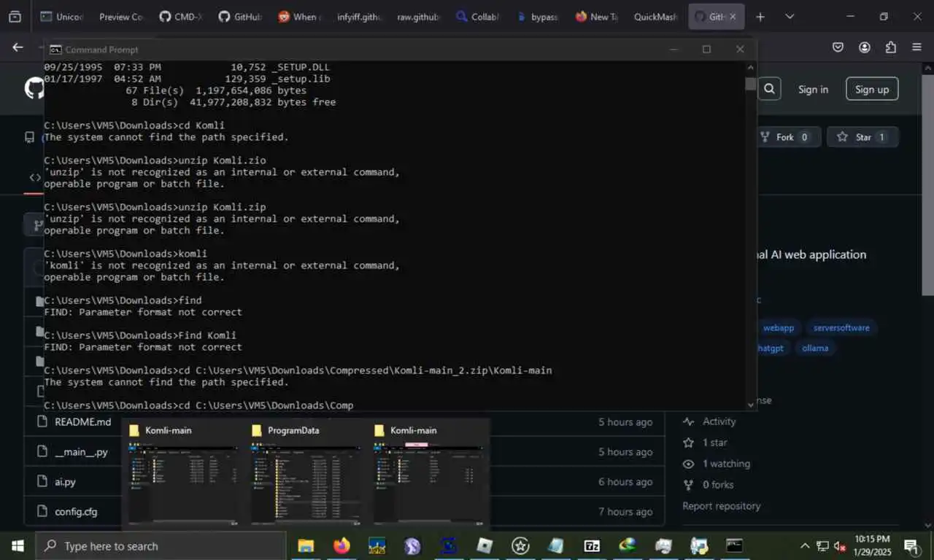The image size is (934, 560).
Task: Open the Firefox extensions puzzle icon
Action: click(890, 47)
